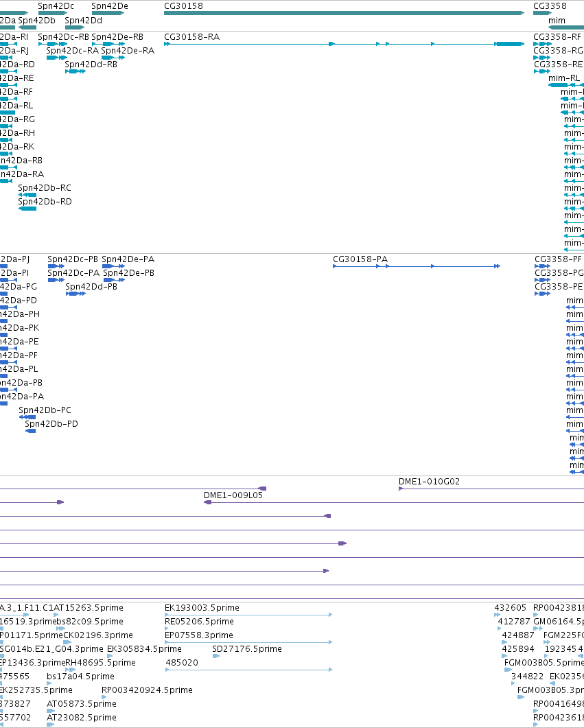
Task: Click the 424887 EST label
Action: pyautogui.click(x=518, y=635)
